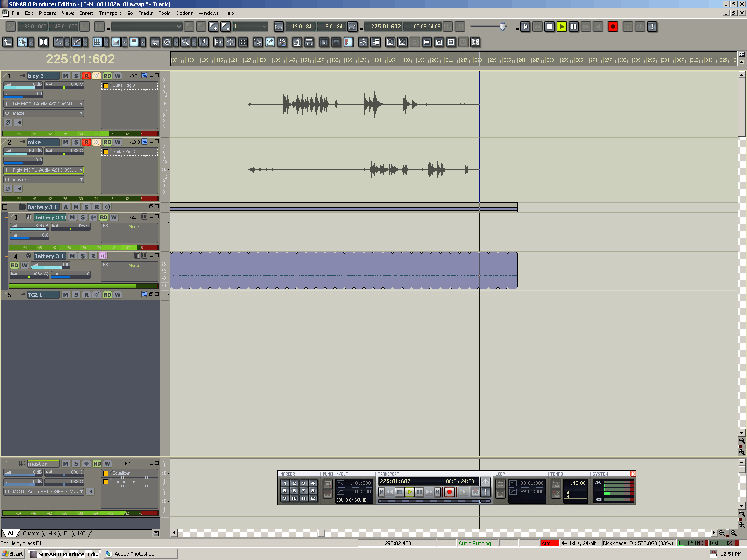Open troy 2 output master dropdown
The image size is (747, 560).
click(x=81, y=113)
